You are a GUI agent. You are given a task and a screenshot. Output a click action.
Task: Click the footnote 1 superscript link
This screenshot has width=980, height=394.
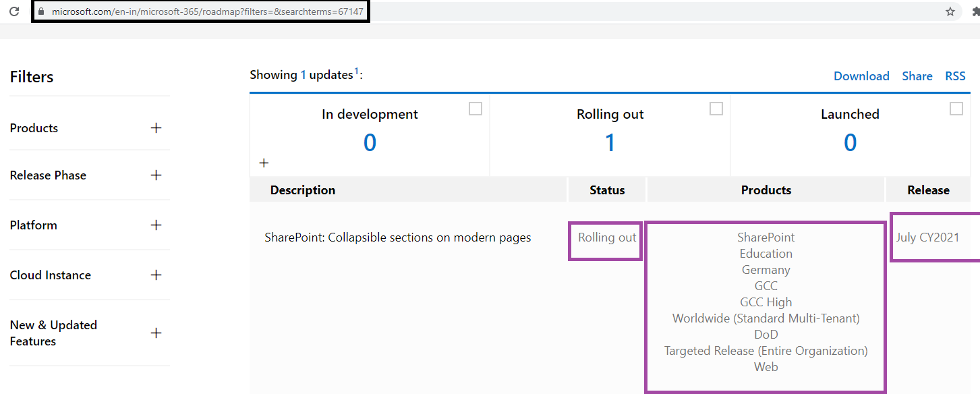(357, 72)
